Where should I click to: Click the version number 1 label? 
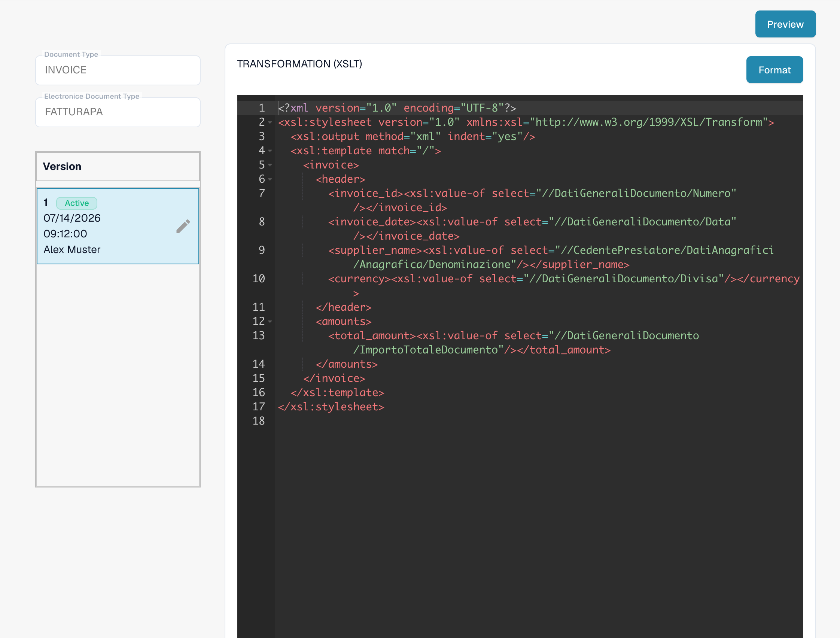click(46, 203)
